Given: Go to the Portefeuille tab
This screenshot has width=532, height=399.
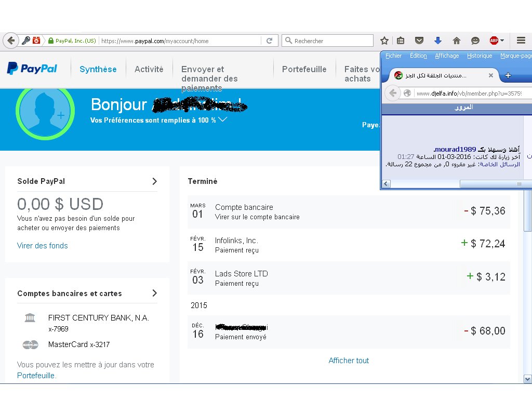Looking at the screenshot, I should pyautogui.click(x=304, y=69).
